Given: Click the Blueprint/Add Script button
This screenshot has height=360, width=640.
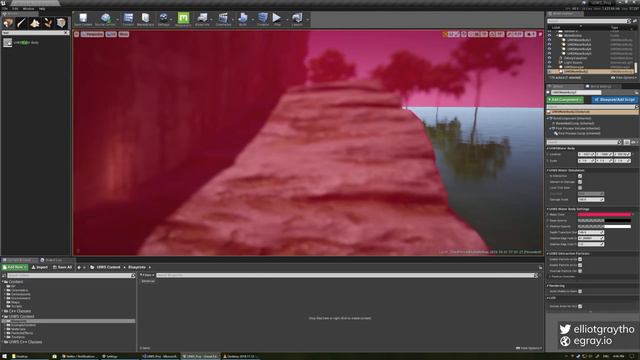Looking at the screenshot, I should [x=615, y=100].
